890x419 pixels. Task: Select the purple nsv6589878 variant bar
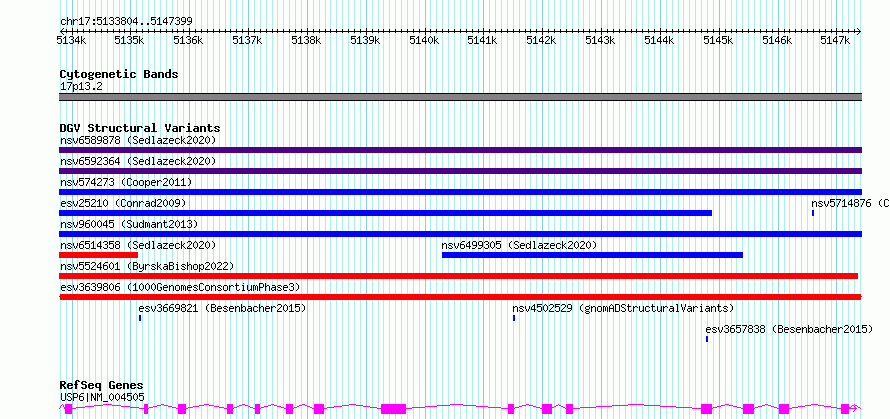pos(460,150)
